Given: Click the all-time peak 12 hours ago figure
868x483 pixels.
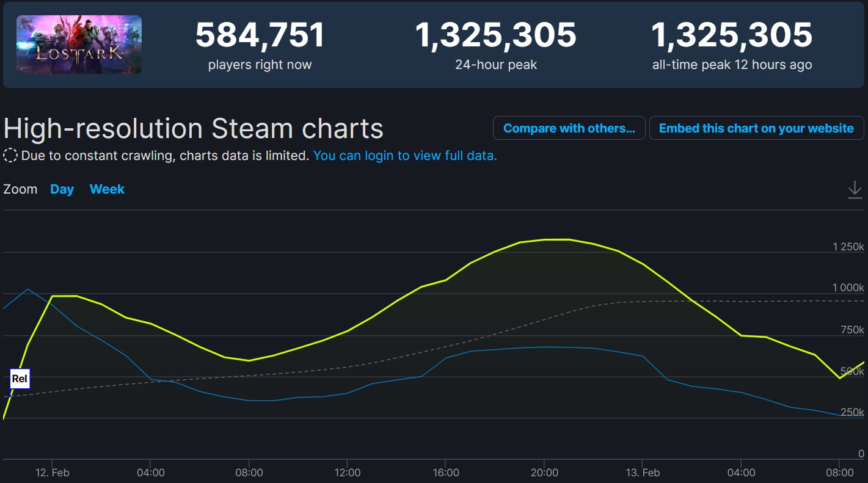Looking at the screenshot, I should point(732,35).
